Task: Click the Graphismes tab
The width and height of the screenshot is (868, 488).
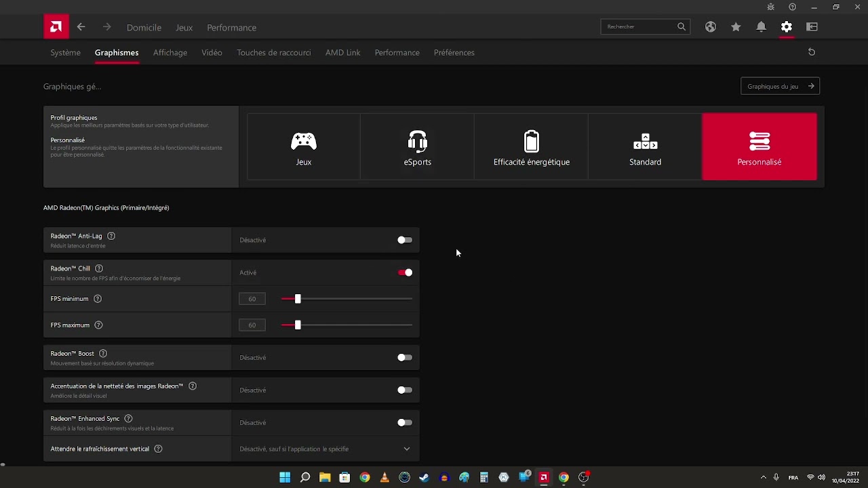Action: coord(117,52)
